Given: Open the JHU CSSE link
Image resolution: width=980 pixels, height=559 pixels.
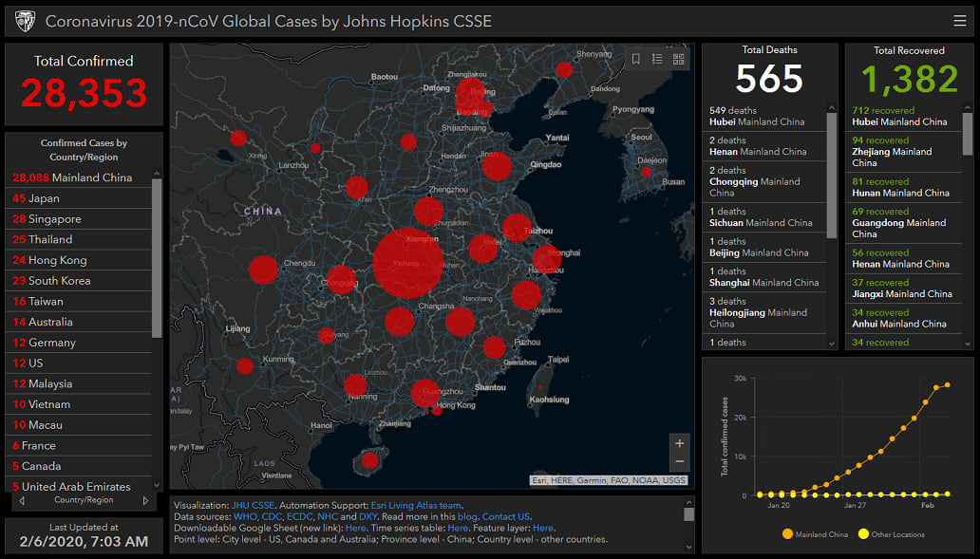Looking at the screenshot, I should 253,506.
